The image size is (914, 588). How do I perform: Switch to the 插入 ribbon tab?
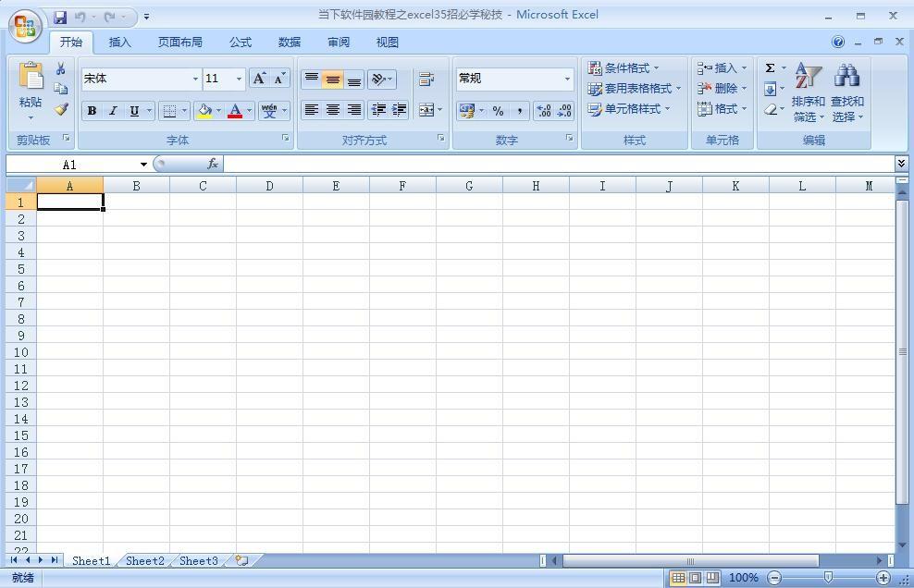(120, 43)
